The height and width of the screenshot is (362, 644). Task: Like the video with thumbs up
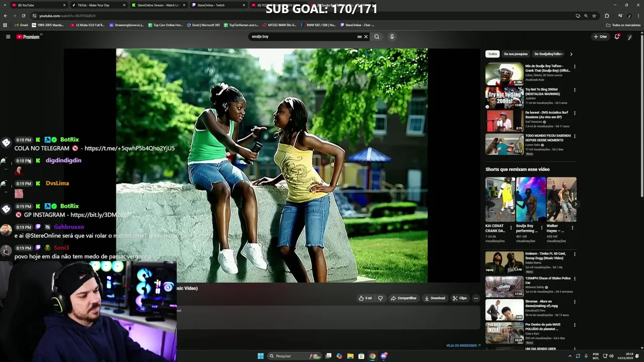365,298
